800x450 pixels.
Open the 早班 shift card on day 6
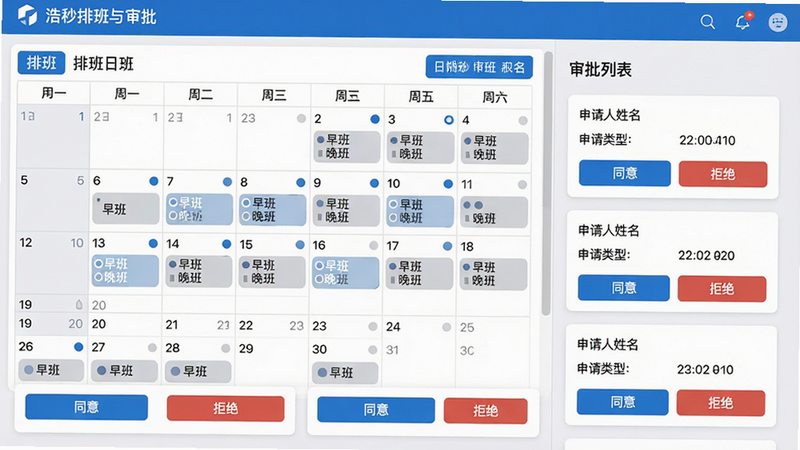(x=126, y=208)
